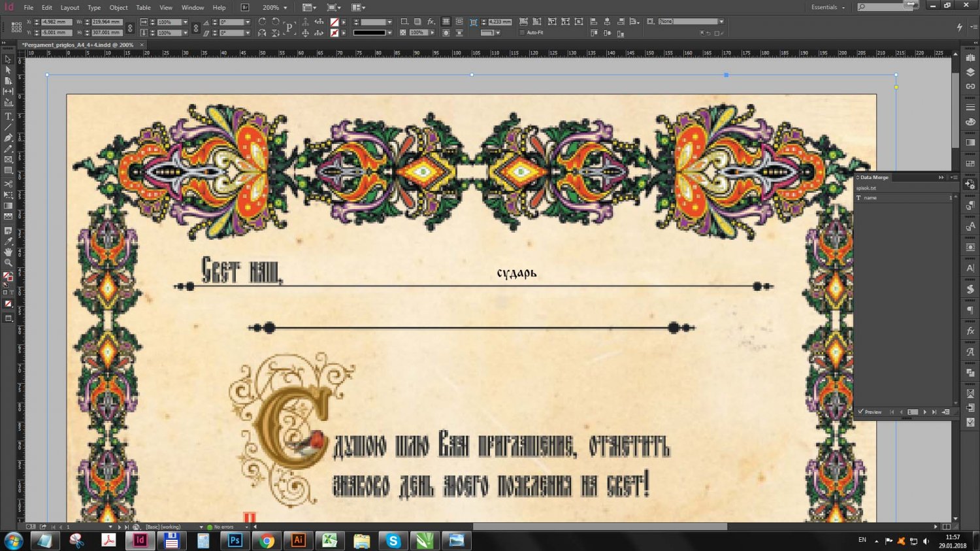
Task: Open the Essentials workspace switcher
Action: click(x=828, y=7)
